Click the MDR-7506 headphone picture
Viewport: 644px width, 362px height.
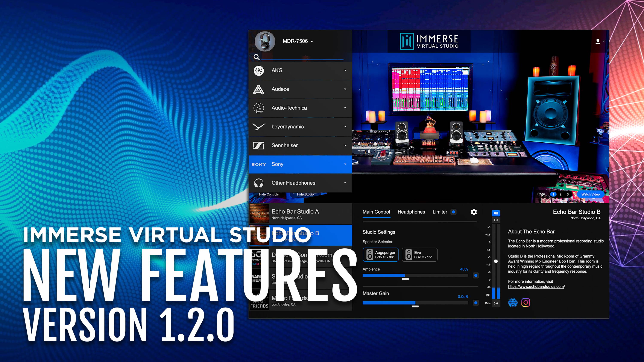[x=265, y=41]
